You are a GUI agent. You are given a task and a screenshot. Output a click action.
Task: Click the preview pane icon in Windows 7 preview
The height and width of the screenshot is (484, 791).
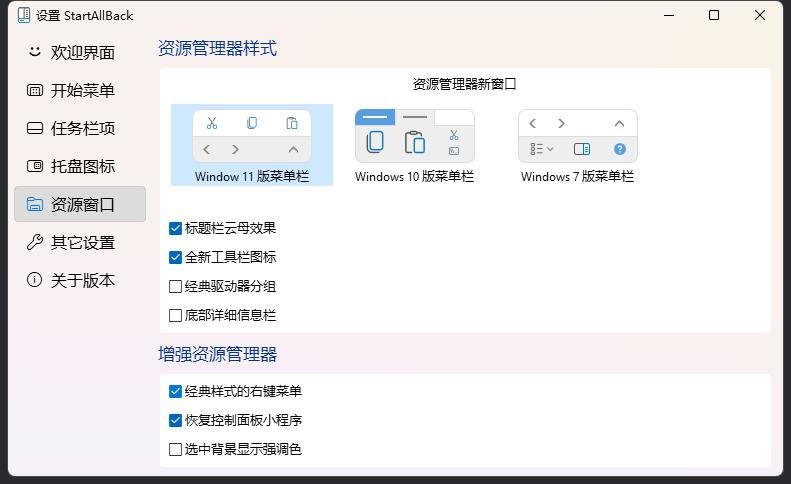pos(582,149)
